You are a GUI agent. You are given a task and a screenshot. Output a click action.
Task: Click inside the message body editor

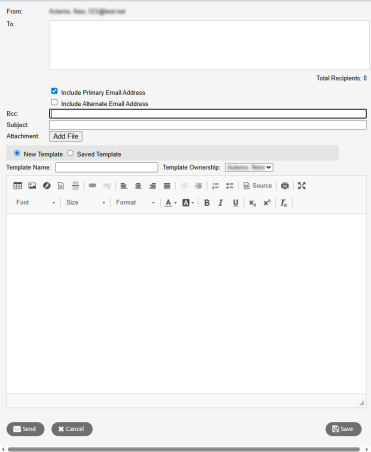pyautogui.click(x=186, y=304)
